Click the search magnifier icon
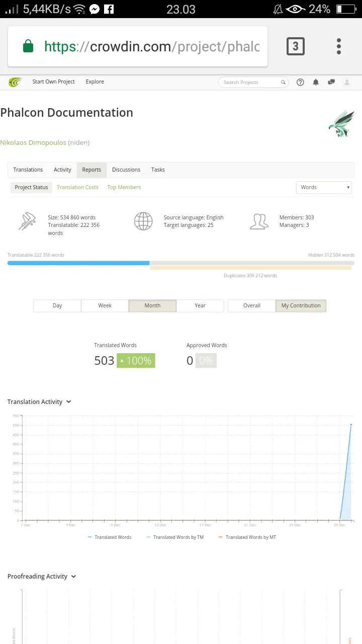 [x=283, y=83]
